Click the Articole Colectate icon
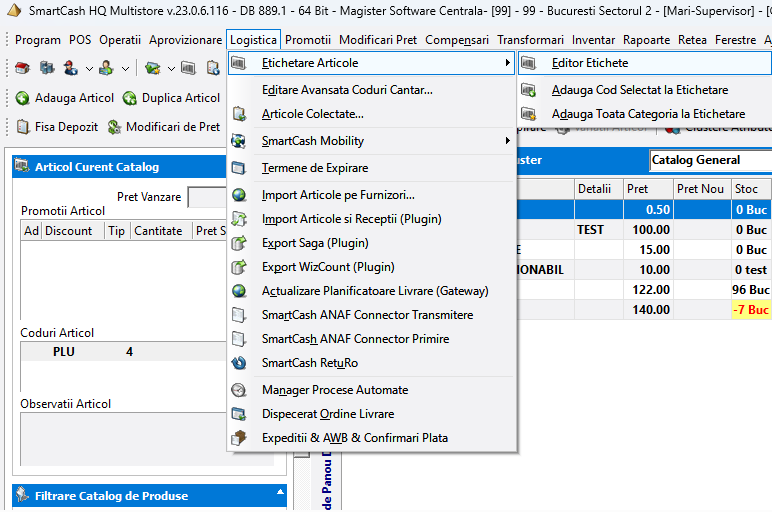The width and height of the screenshot is (772, 512). (239, 114)
